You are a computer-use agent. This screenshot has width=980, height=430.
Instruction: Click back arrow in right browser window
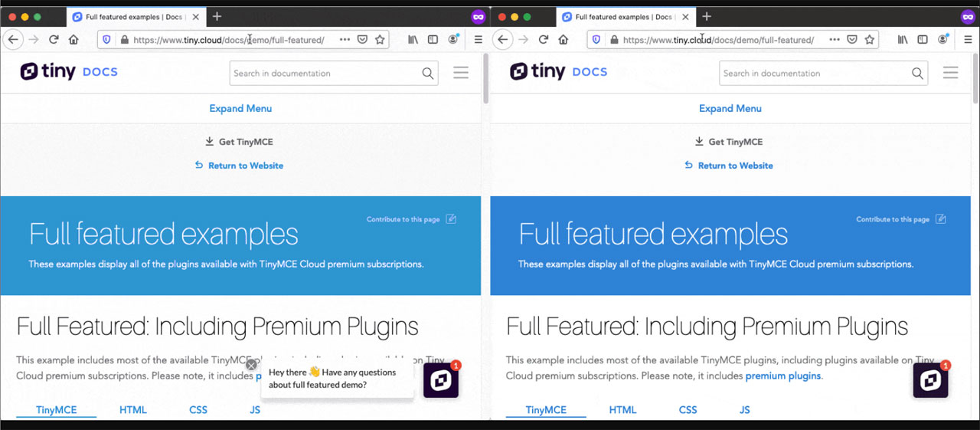pos(502,40)
